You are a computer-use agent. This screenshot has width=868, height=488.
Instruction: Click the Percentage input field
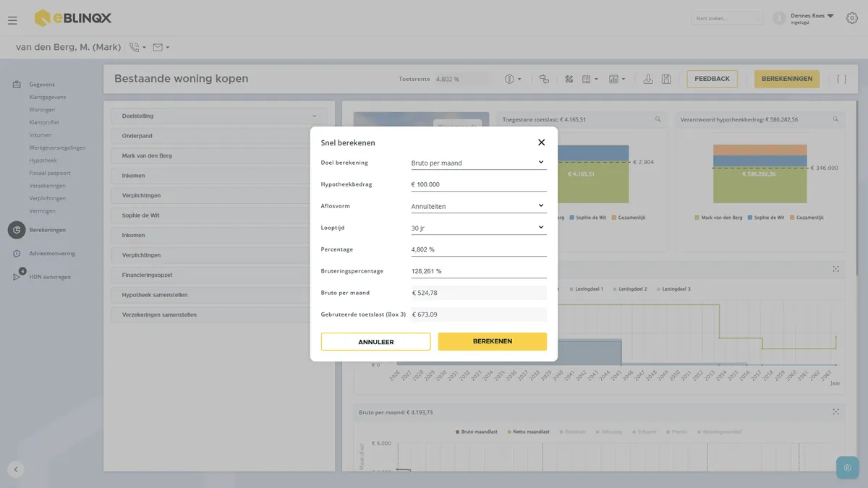479,249
